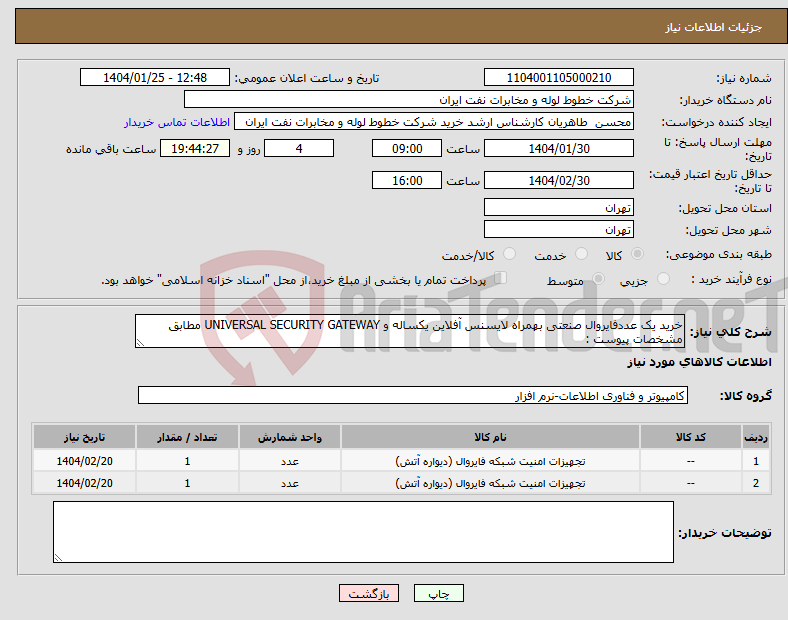Select the کالا radio button
The width and height of the screenshot is (788, 620).
pos(637,254)
